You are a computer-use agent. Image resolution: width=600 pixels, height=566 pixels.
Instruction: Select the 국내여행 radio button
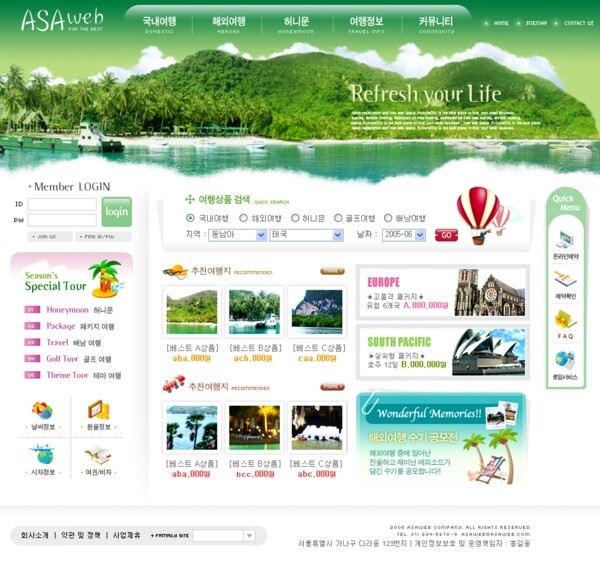tap(190, 218)
